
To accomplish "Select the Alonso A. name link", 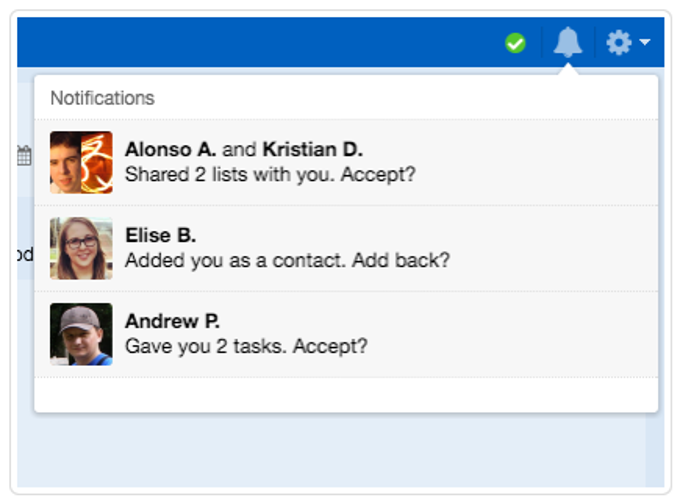I will pyautogui.click(x=170, y=150).
